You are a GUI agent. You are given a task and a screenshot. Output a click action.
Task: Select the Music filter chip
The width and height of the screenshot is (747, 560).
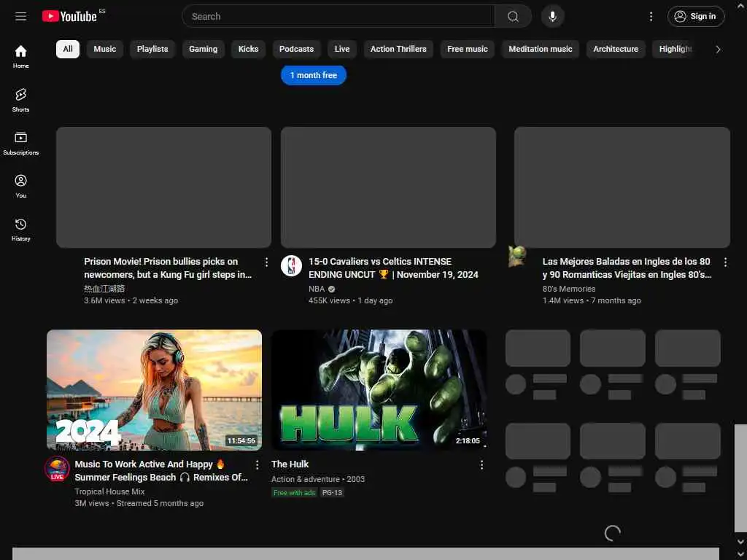[x=105, y=49]
